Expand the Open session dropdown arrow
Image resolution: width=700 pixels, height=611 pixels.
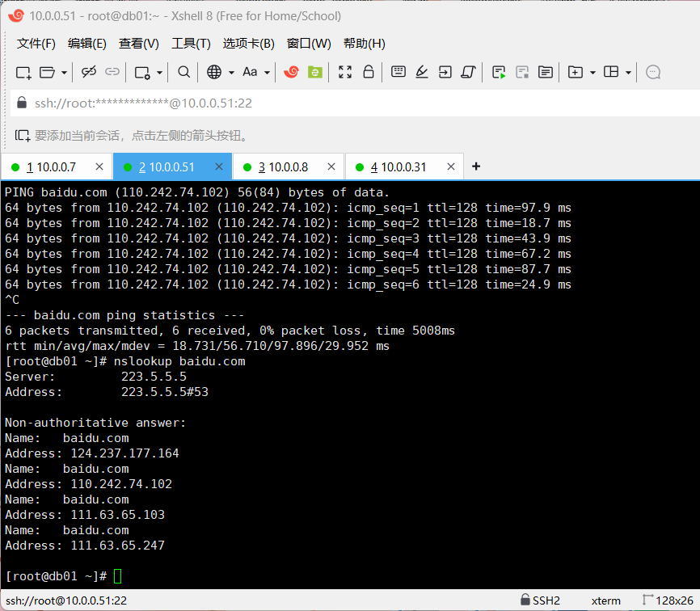65,72
